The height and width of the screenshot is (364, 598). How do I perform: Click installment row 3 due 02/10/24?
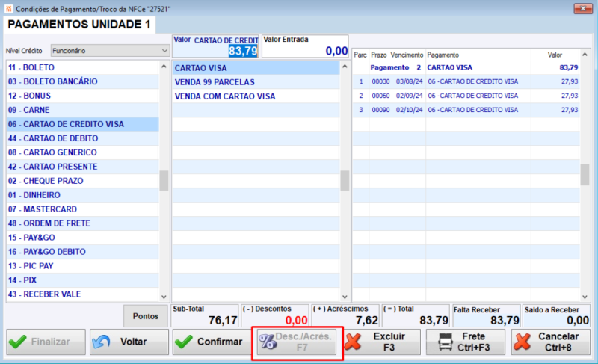[x=466, y=110]
